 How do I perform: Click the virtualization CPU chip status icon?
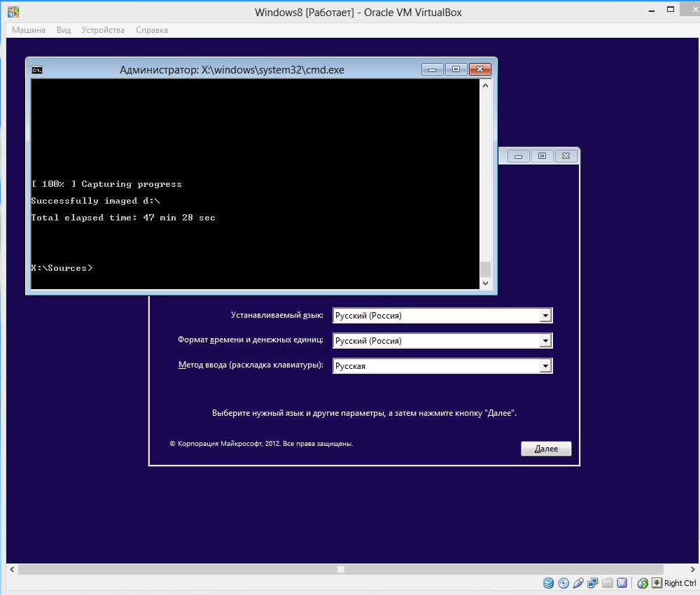622,583
